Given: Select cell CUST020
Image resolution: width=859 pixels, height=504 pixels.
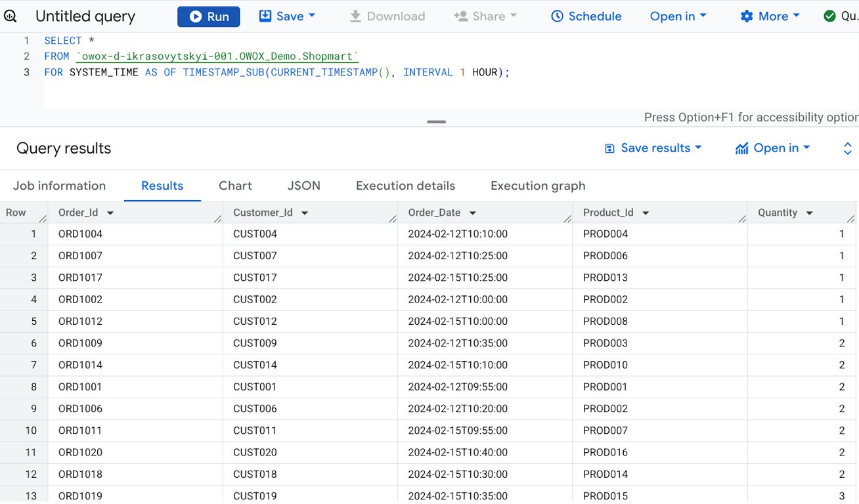Looking at the screenshot, I should pos(310,452).
